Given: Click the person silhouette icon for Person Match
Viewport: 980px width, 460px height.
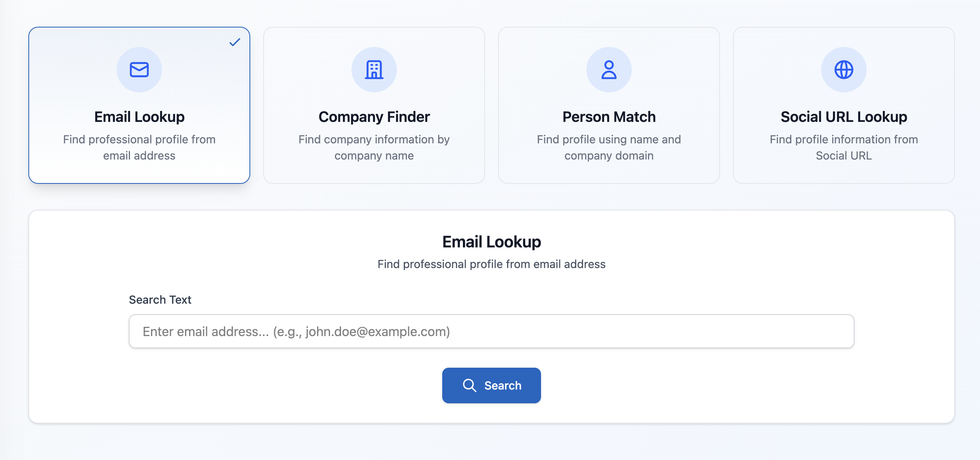Looking at the screenshot, I should point(609,70).
